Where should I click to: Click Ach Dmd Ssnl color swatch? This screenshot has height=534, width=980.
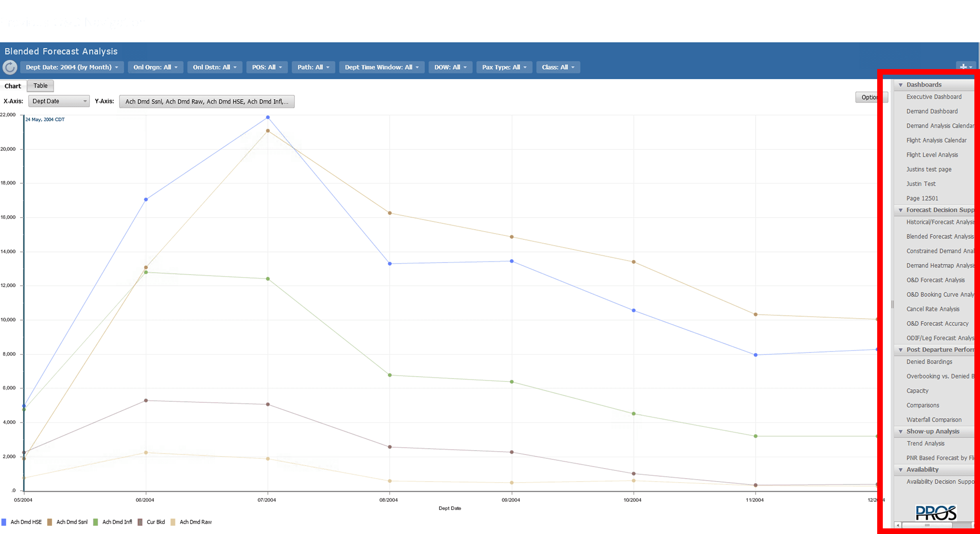pyautogui.click(x=50, y=522)
